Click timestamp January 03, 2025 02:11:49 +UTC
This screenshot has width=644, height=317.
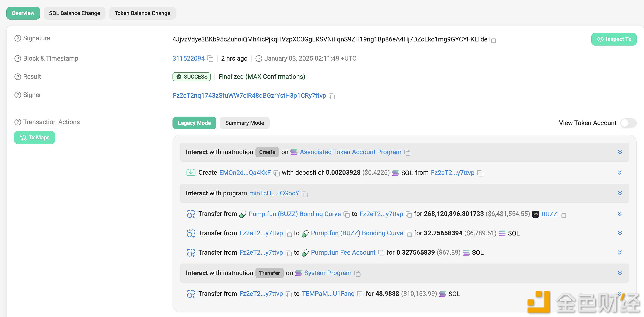coord(310,59)
